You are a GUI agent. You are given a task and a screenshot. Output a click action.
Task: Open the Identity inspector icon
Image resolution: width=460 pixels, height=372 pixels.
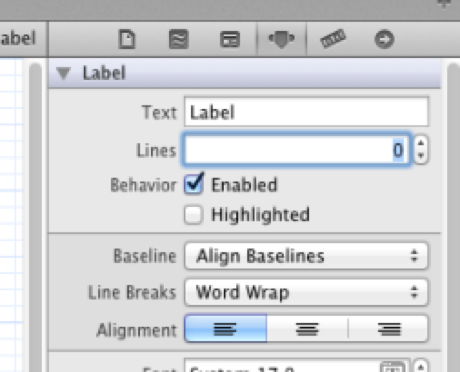click(230, 39)
